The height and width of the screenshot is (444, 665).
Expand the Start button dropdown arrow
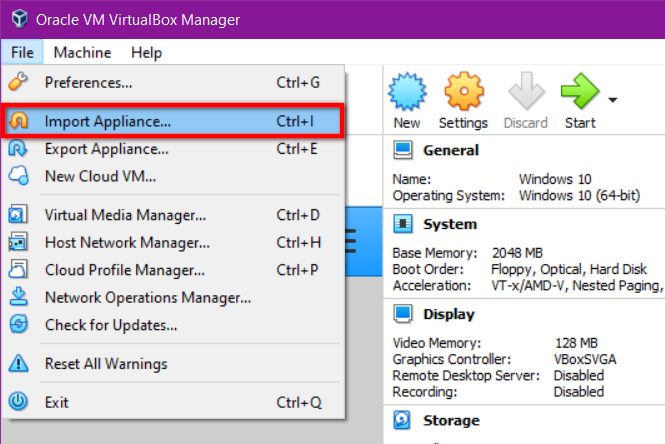point(612,100)
